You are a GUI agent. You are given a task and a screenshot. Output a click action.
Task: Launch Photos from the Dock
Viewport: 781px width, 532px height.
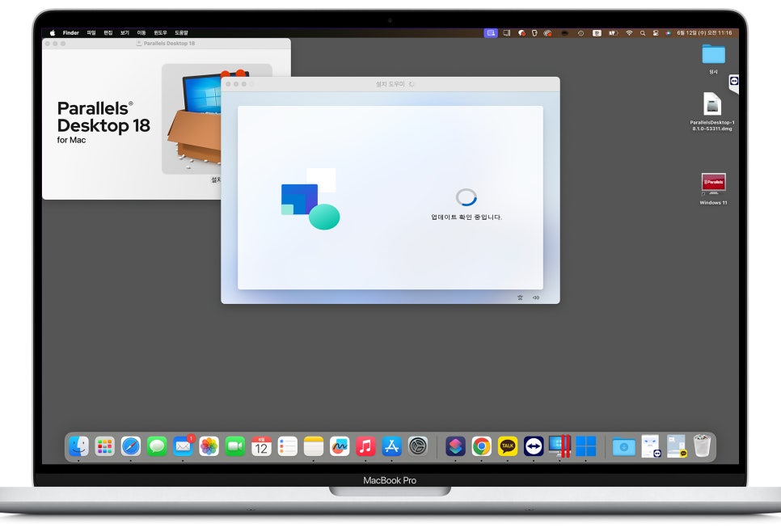[x=209, y=446]
